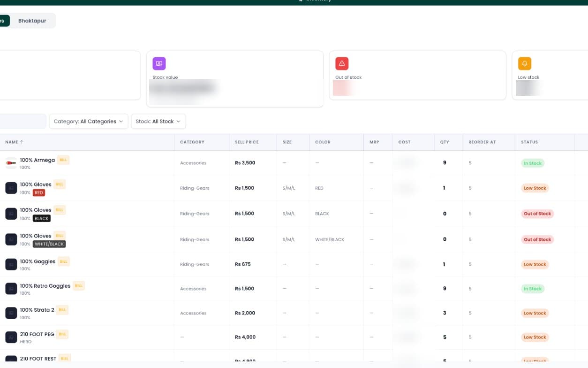The width and height of the screenshot is (588, 368).
Task: Select the 210 FOOT PEG product name
Action: pos(37,334)
